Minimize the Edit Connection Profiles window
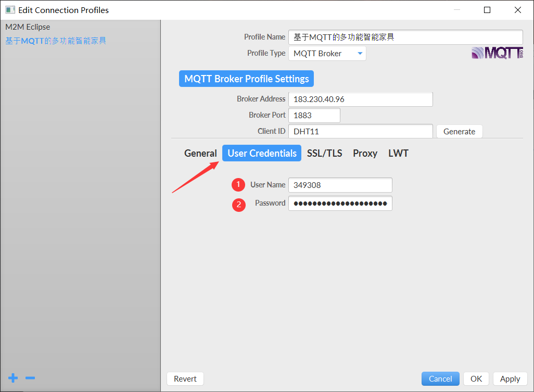Screen dimensions: 534x392 (456, 10)
